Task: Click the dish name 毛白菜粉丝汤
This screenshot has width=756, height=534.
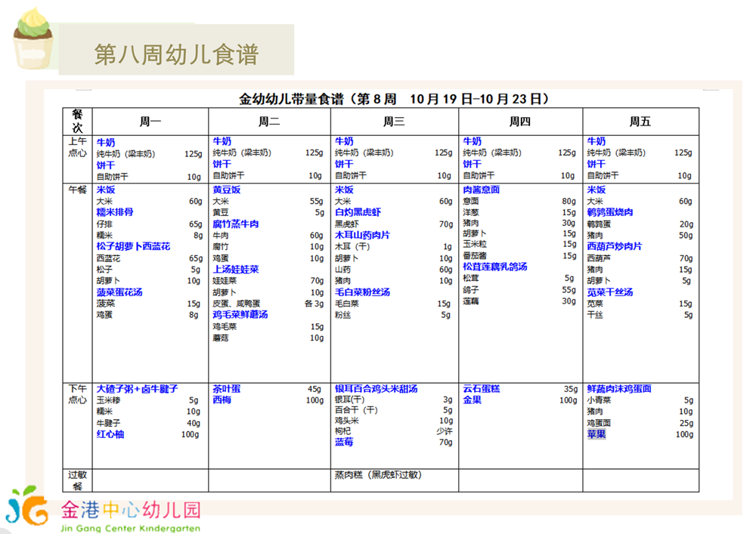Action: click(363, 292)
